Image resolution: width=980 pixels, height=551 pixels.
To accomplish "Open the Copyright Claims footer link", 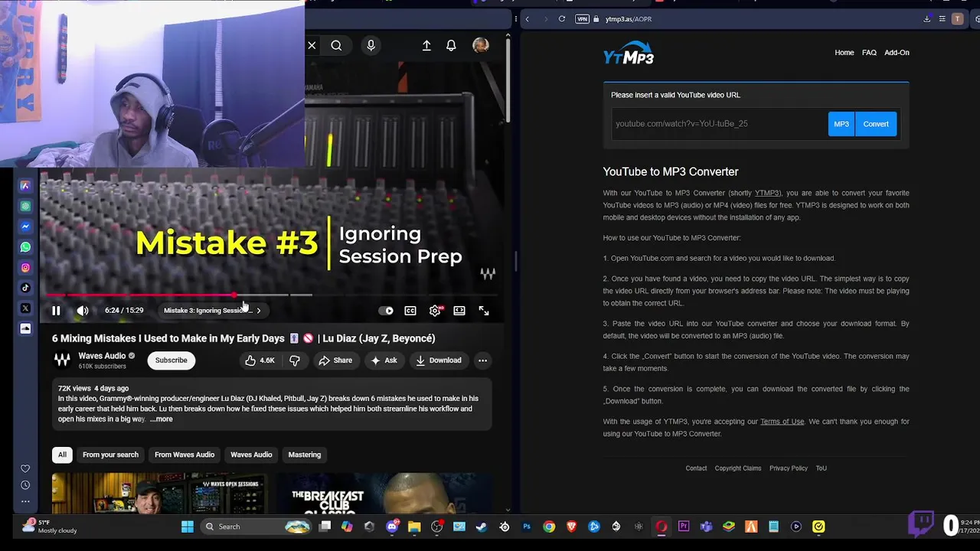I will tap(738, 468).
